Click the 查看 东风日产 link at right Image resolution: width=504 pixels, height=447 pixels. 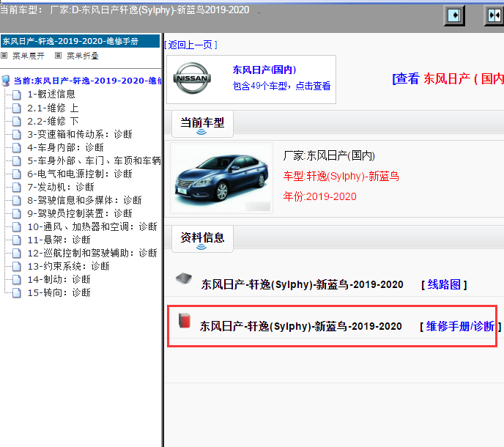click(448, 79)
